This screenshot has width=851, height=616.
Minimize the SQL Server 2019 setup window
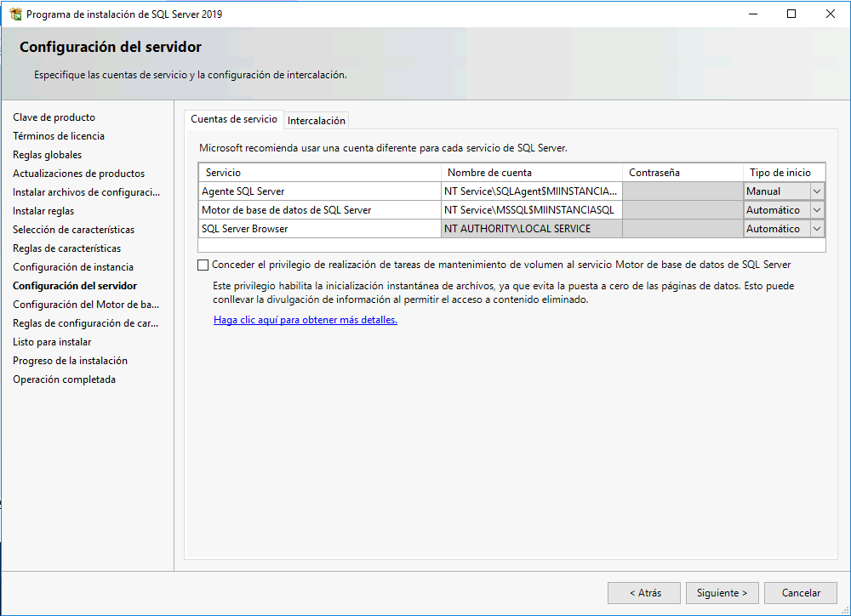(x=753, y=14)
